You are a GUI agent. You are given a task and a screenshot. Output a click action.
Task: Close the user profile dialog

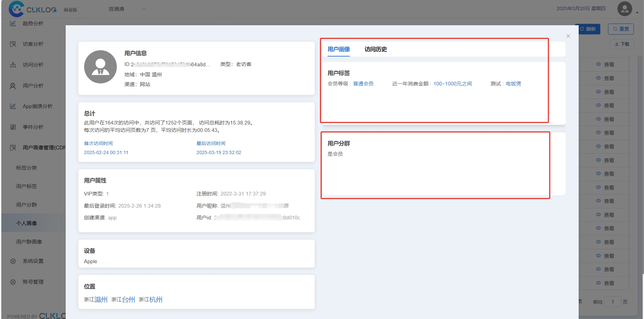(x=568, y=36)
